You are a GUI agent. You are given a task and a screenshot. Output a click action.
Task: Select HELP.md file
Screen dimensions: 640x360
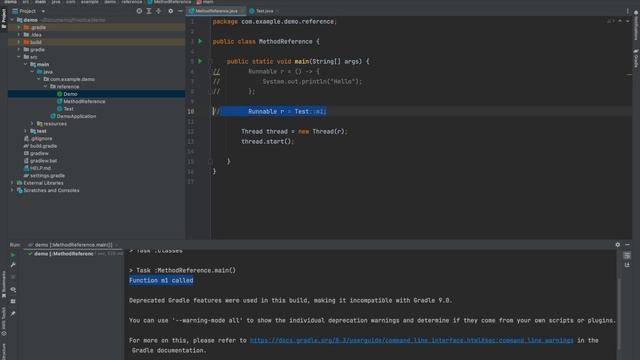coord(37,168)
